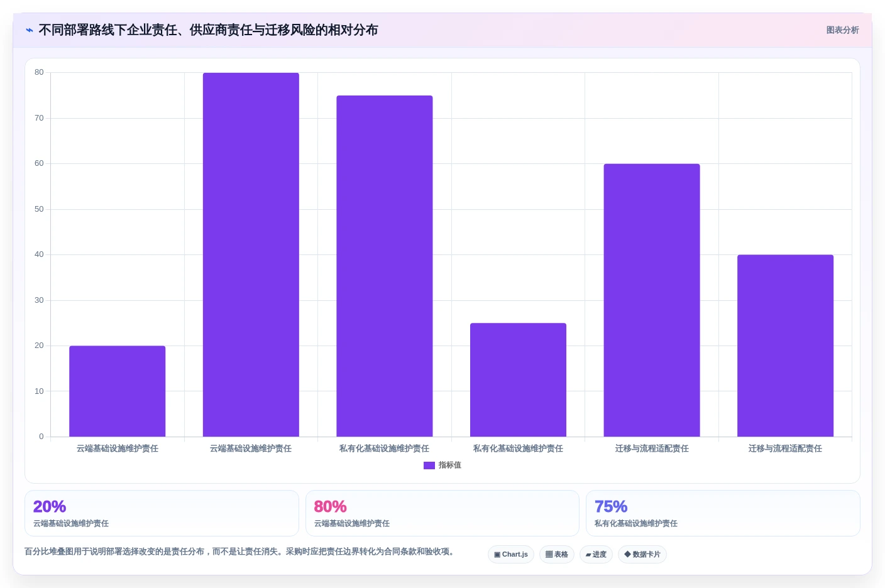Click the y-axis tick label 30
This screenshot has width=885, height=588.
point(39,300)
